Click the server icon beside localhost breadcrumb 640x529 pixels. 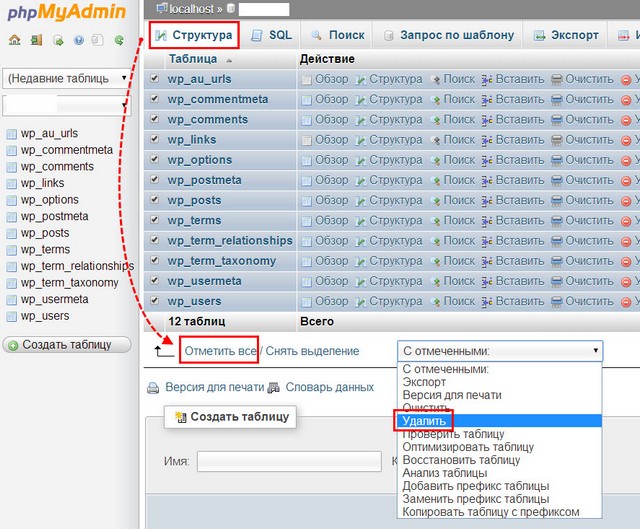point(162,8)
